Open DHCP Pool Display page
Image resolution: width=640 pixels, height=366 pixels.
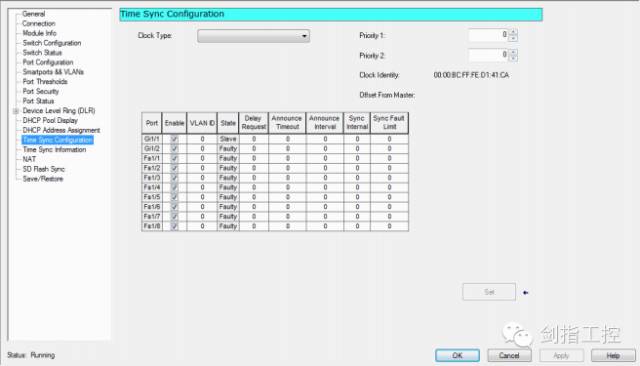tap(50, 121)
